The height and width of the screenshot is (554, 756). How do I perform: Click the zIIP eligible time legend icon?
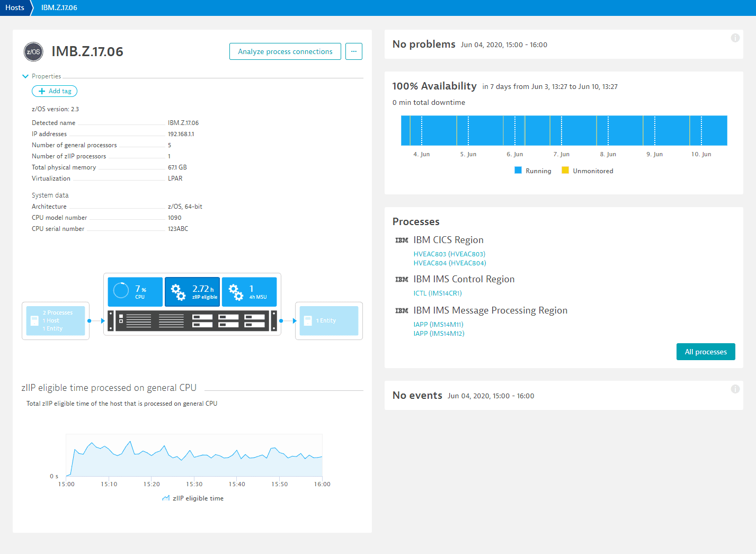[166, 498]
